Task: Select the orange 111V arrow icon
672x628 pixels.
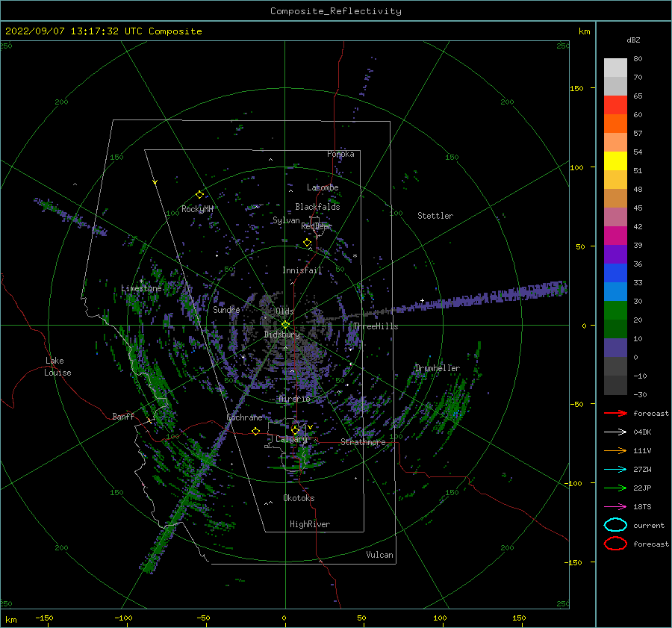Action: 615,450
